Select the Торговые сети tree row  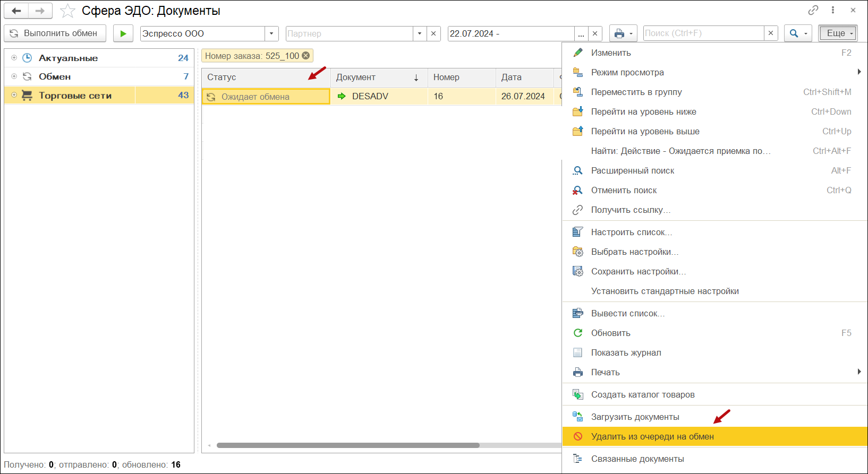click(99, 96)
